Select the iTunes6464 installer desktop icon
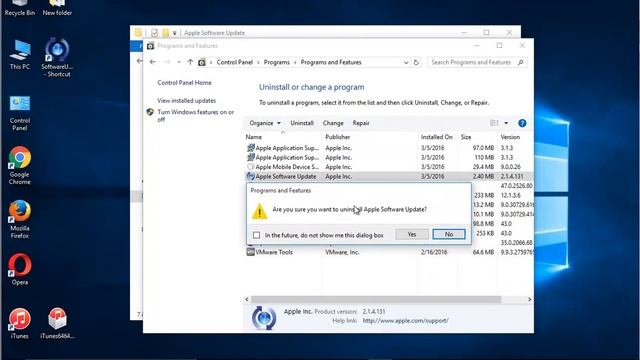 (57, 324)
